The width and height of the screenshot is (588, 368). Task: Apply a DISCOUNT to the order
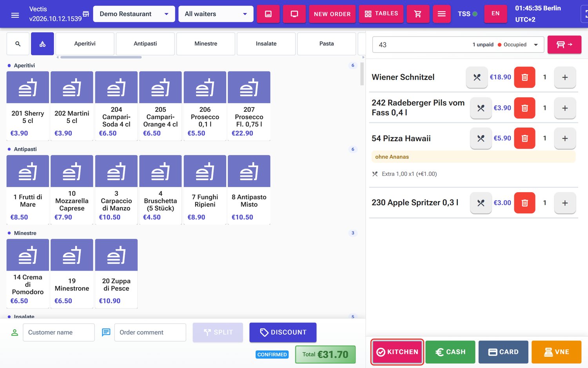coord(283,332)
